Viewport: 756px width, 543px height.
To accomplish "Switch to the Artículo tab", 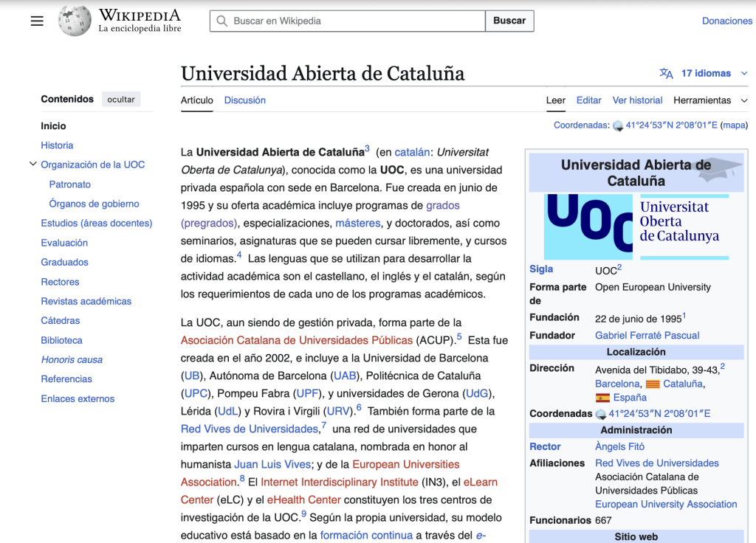I will point(196,100).
